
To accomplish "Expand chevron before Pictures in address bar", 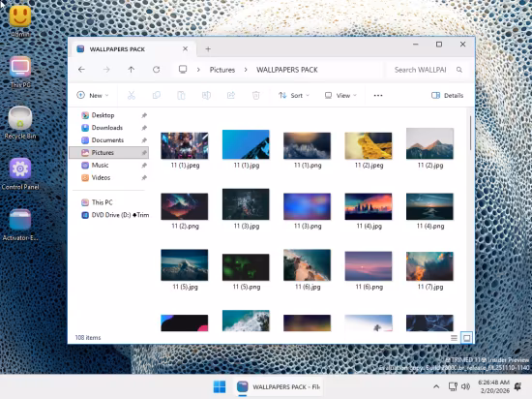I will 198,70.
